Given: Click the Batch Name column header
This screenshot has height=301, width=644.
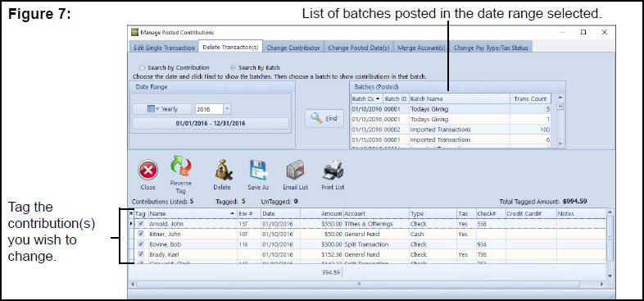Looking at the screenshot, I should click(x=460, y=98).
